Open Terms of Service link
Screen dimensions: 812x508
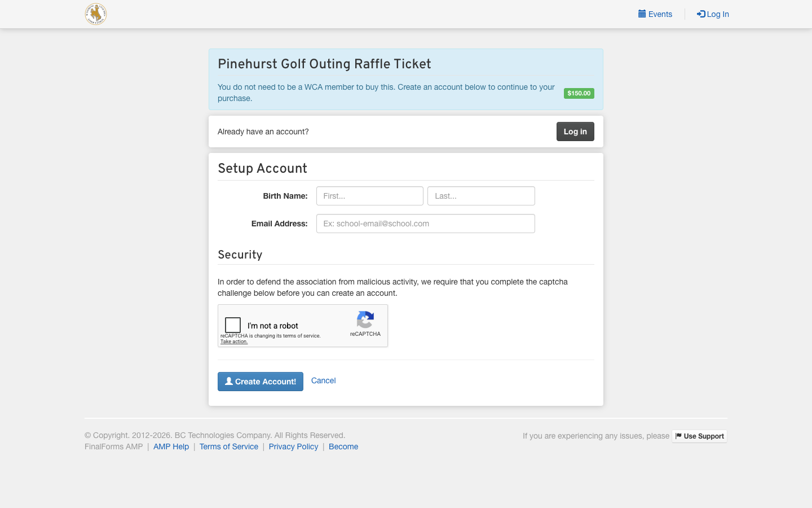click(229, 446)
